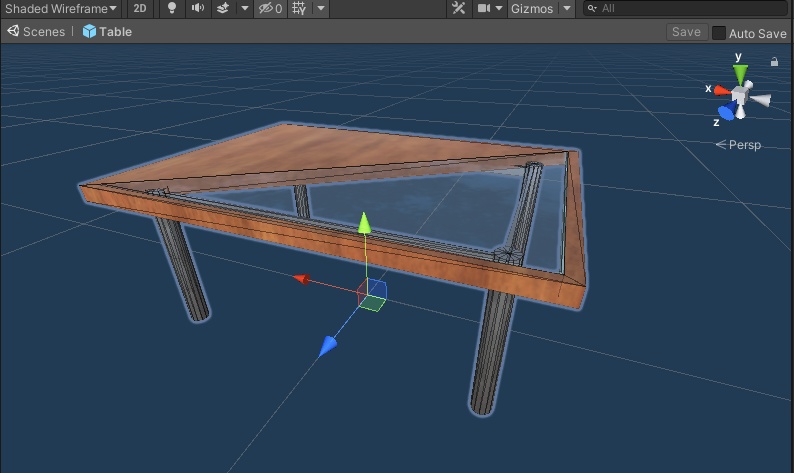Click the blue prefab cube icon

[89, 31]
